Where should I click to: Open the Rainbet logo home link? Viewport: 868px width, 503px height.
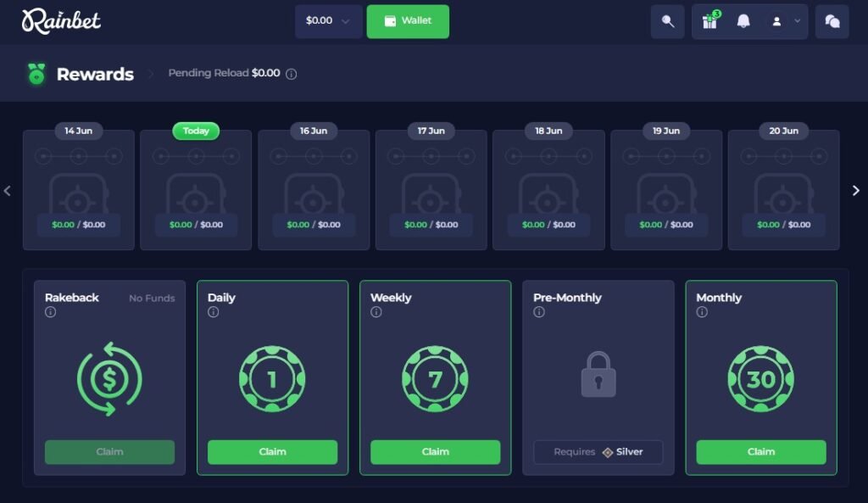tap(61, 21)
